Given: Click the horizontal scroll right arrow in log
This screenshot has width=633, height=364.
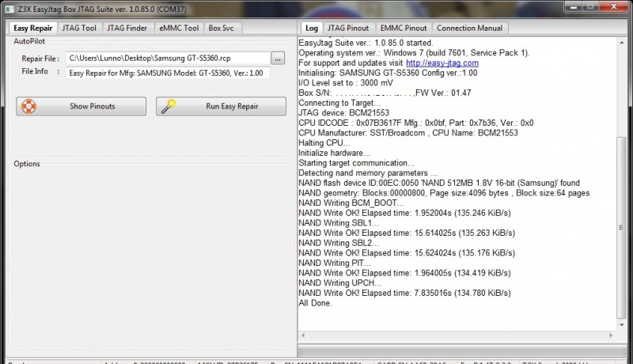Looking at the screenshot, I should pyautogui.click(x=611, y=336).
